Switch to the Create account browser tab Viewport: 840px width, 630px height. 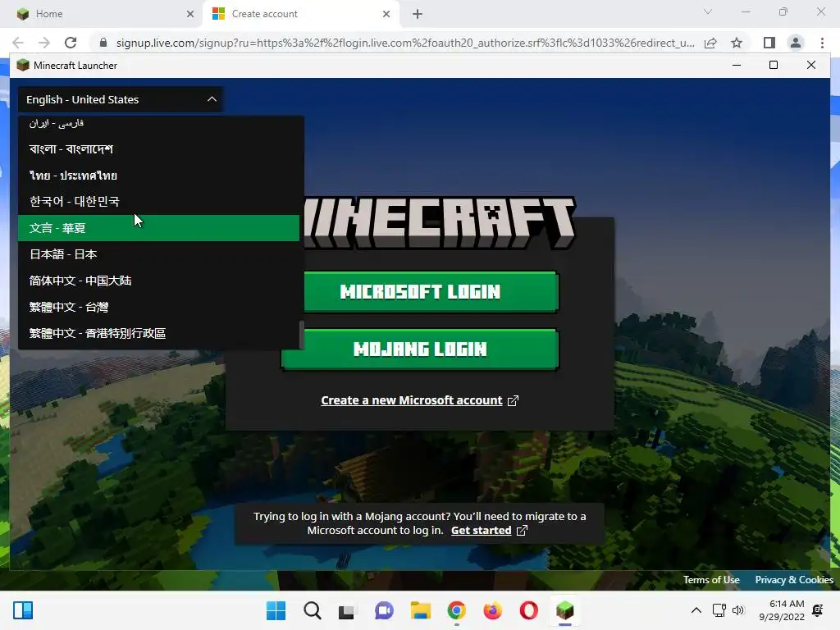coord(301,14)
